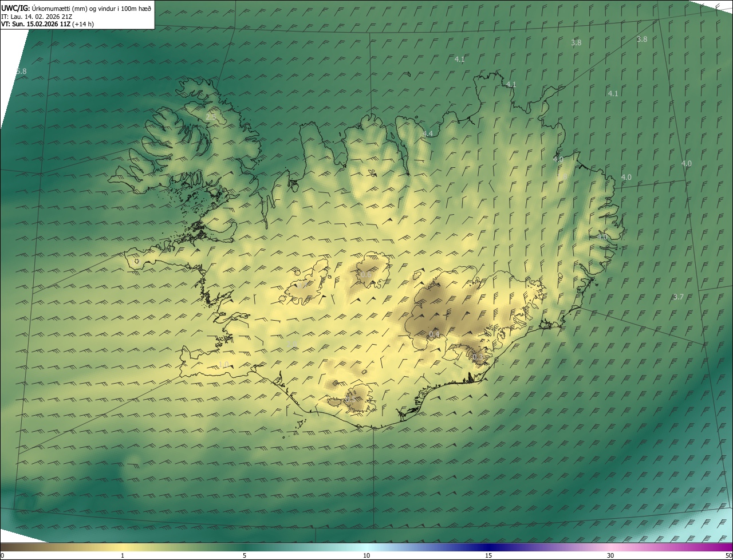Click the 'VT: Sun. 15.02.2026 11Z (+14 h)' line
The width and height of the screenshot is (733, 560).
pos(48,25)
